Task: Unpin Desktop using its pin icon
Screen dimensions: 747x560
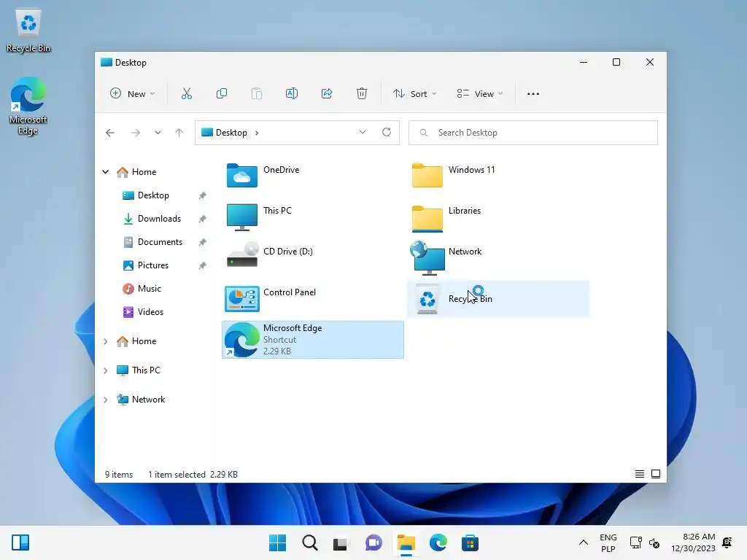Action: coord(203,195)
